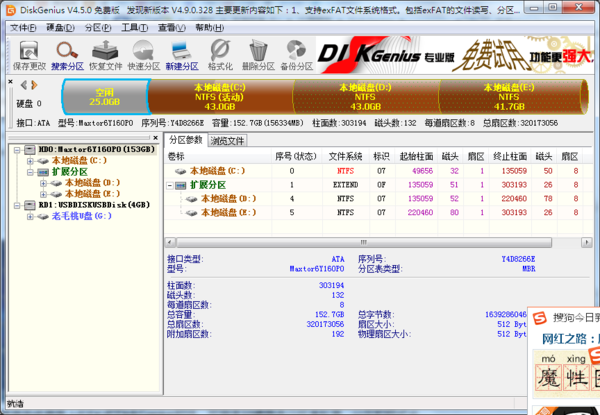Open the Disk (硬盘) menu
The image size is (600, 415).
60,28
